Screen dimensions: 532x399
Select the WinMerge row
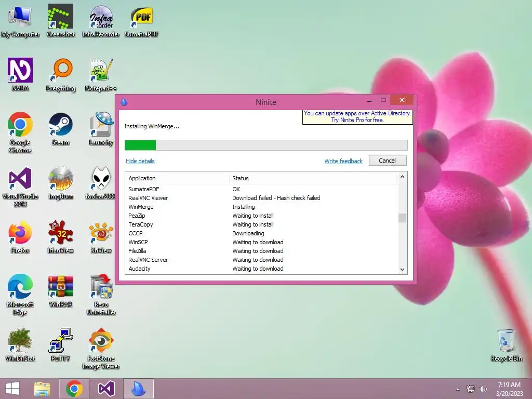261,207
